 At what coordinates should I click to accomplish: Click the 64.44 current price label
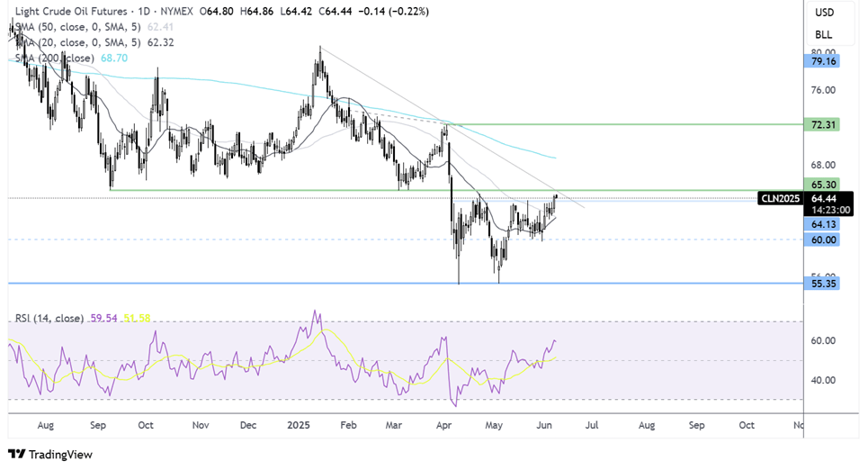[824, 198]
